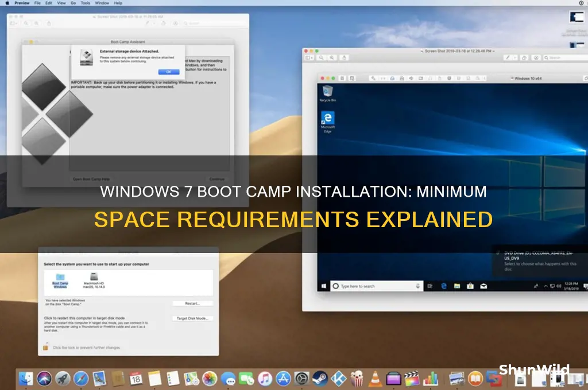Open Recycle Bin on Windows desktop
Viewport: 588px width, 390px height.
coord(328,93)
